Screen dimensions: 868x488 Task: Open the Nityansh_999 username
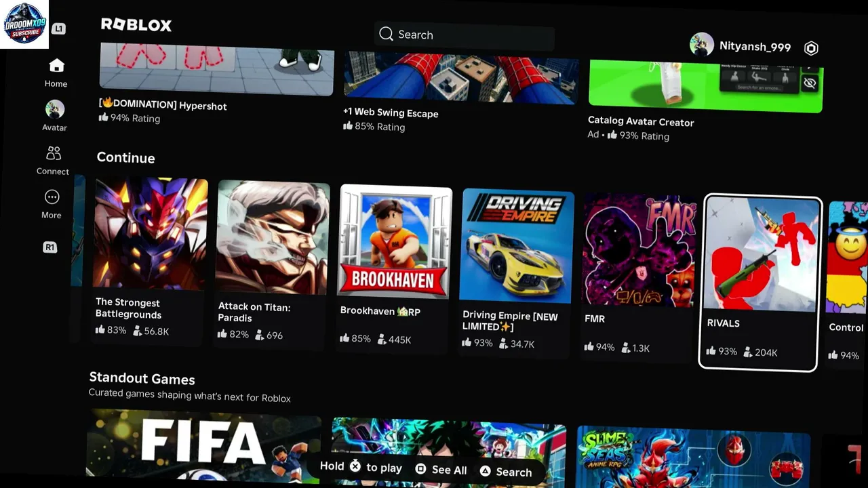point(755,47)
